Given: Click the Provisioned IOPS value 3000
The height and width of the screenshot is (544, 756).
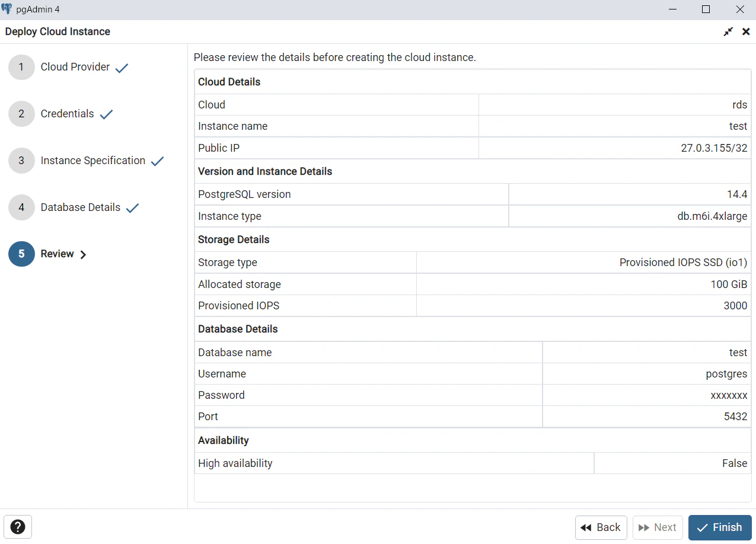Looking at the screenshot, I should (x=735, y=306).
